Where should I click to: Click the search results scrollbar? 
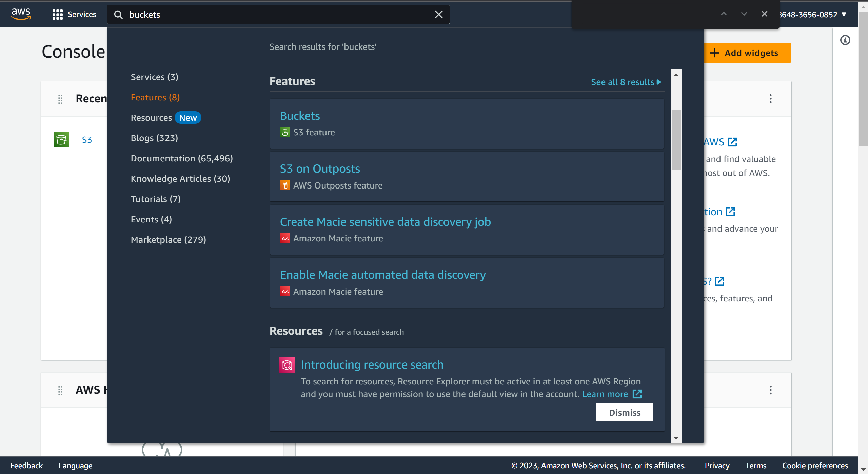676,139
